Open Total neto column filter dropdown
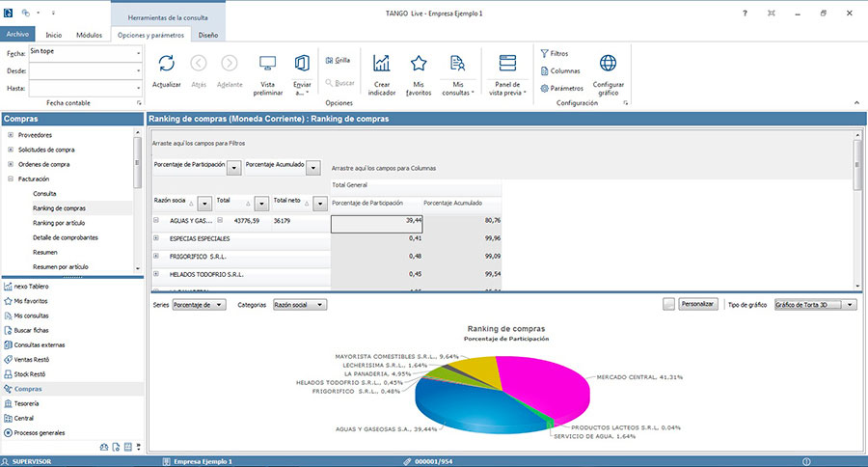 click(320, 204)
